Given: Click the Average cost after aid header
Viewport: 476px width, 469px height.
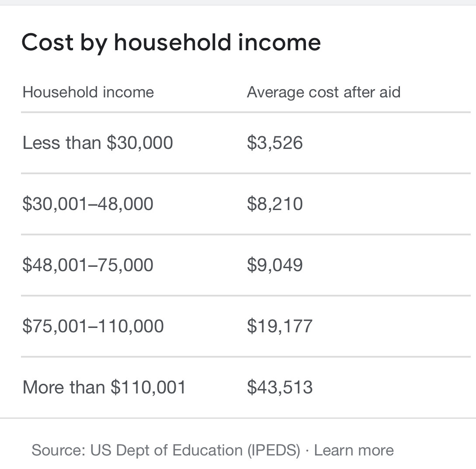Looking at the screenshot, I should coord(323,92).
